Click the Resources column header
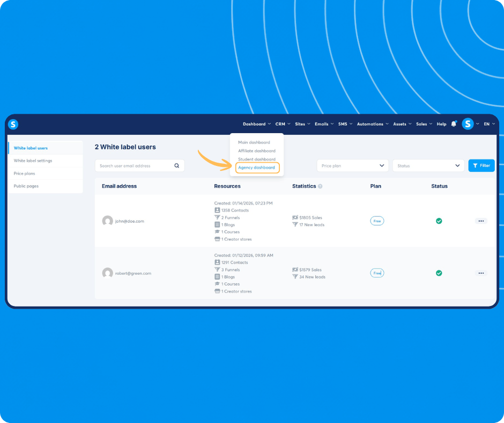Screen dimensions: 504x423 (227, 186)
